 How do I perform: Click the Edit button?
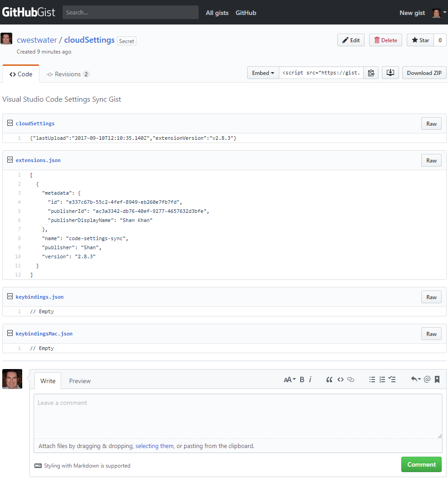tap(351, 40)
